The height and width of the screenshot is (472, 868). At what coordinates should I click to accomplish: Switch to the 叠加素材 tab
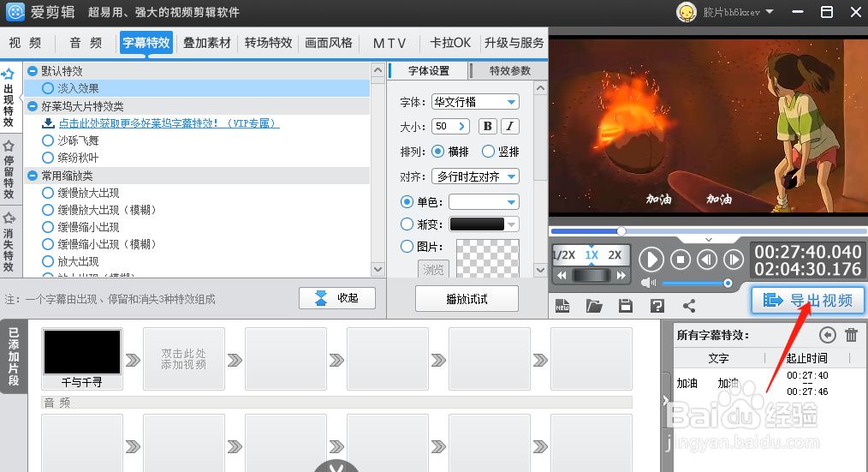[206, 43]
